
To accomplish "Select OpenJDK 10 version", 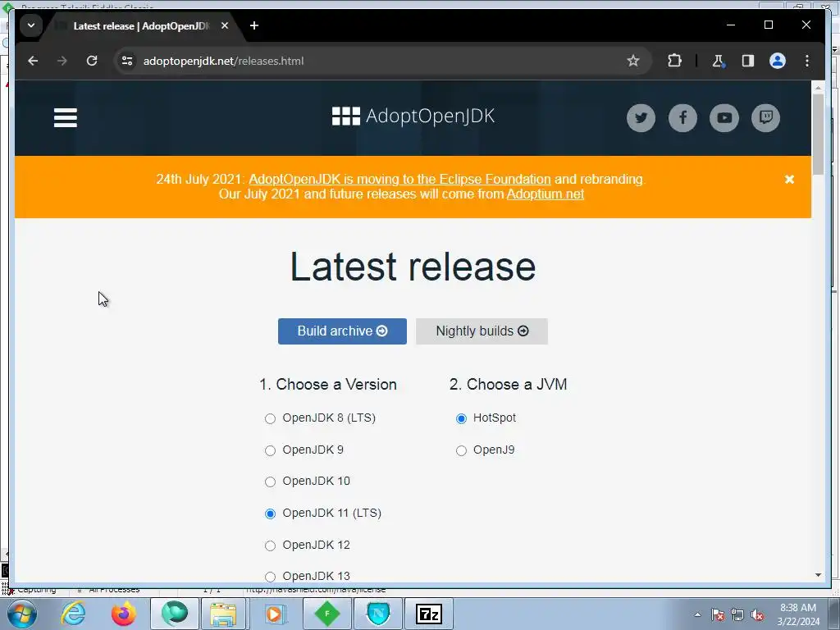I will 270,482.
